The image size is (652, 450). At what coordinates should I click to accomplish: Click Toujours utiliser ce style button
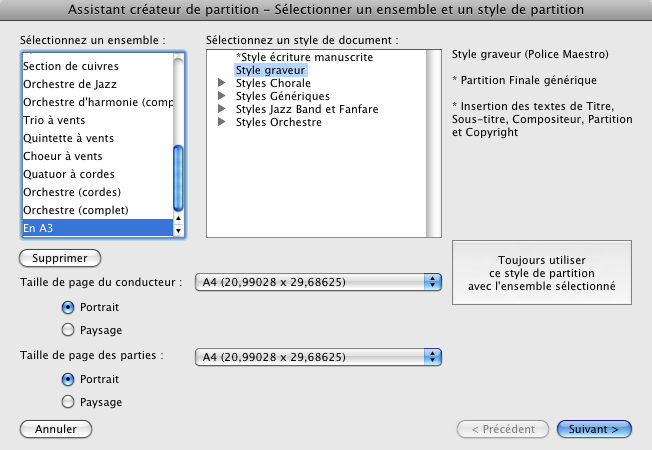tap(541, 274)
